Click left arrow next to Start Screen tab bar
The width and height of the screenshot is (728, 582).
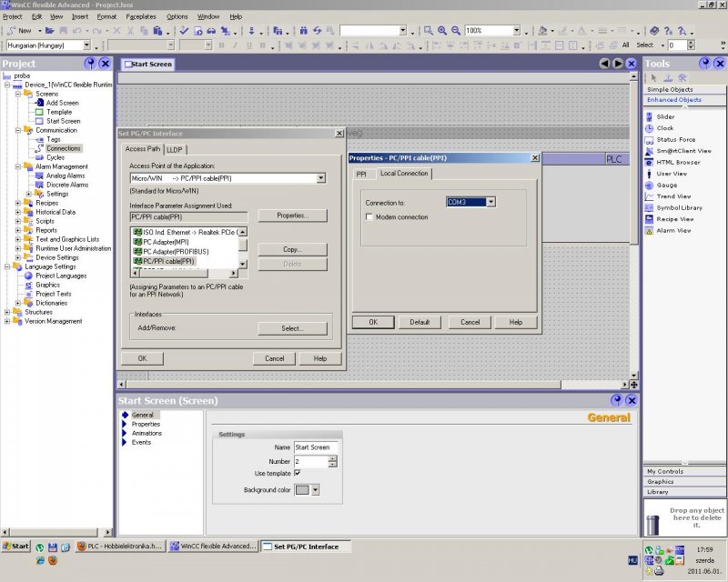604,64
